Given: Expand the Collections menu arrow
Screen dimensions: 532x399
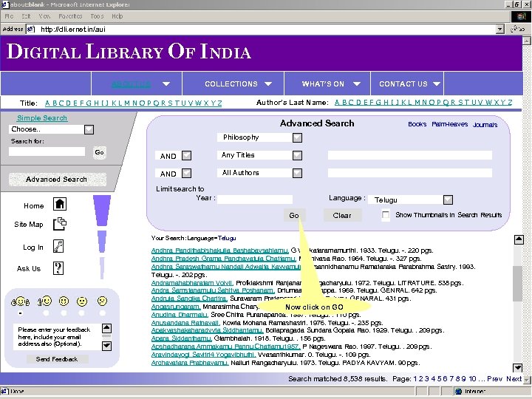Looking at the screenshot, I should pyautogui.click(x=268, y=83).
